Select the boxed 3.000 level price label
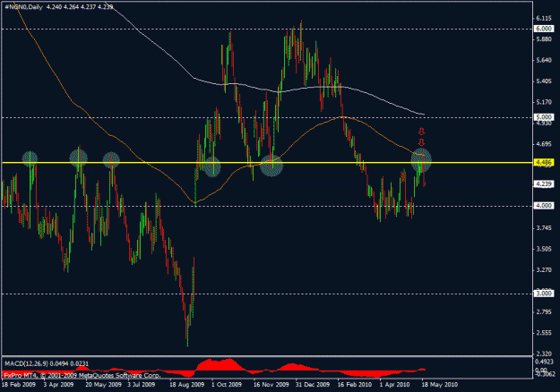This screenshot has height=392, width=560. (544, 294)
